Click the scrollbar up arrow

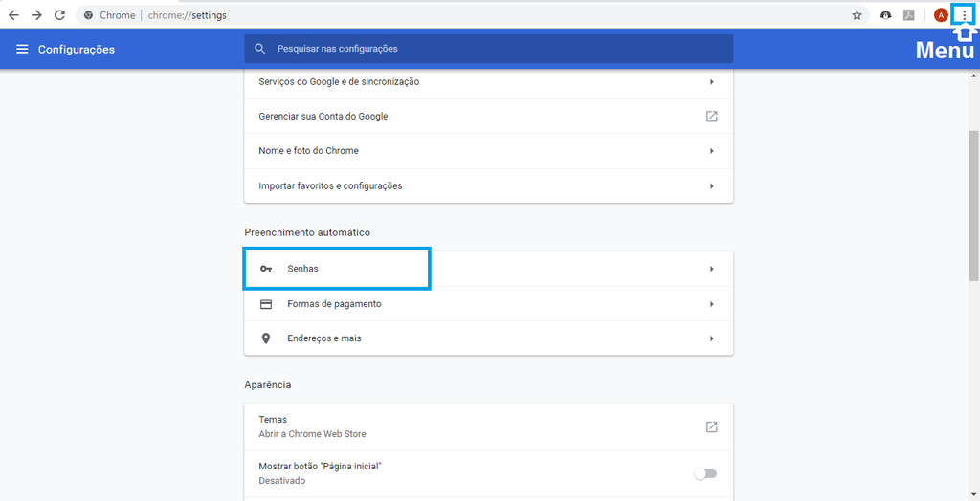[973, 76]
